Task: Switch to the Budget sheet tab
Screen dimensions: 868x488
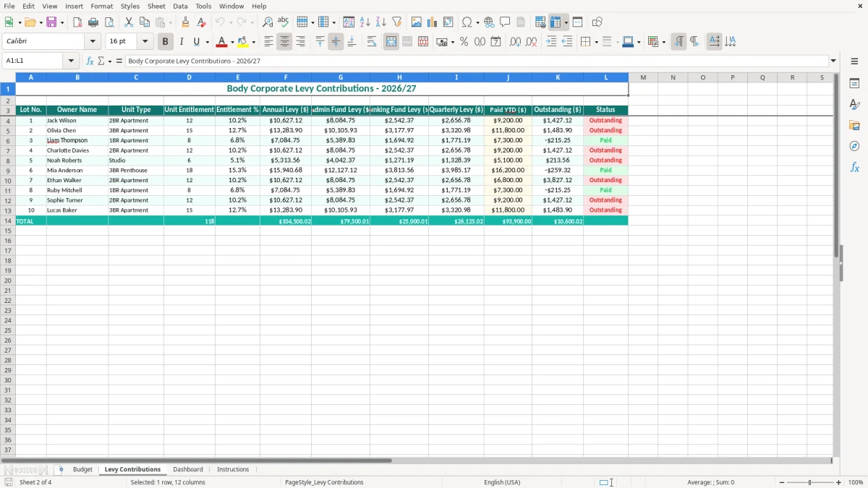Action: (82, 470)
